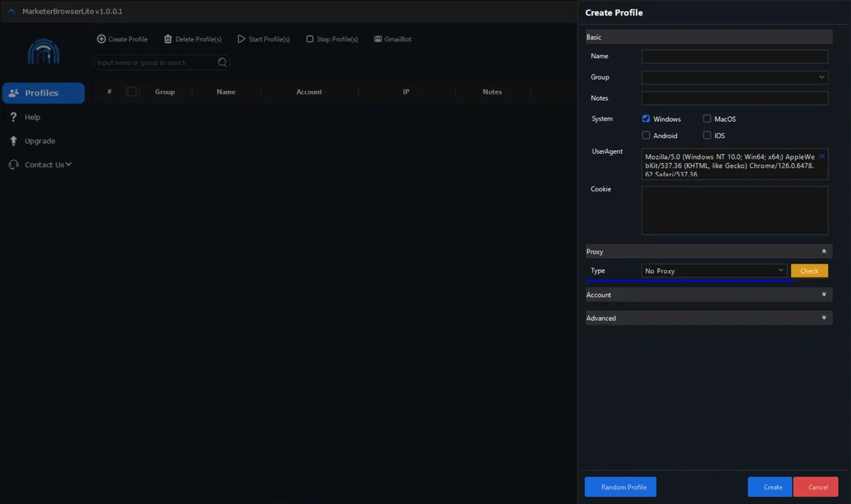This screenshot has width=851, height=504.
Task: Click the UserAgent text box
Action: pyautogui.click(x=735, y=164)
